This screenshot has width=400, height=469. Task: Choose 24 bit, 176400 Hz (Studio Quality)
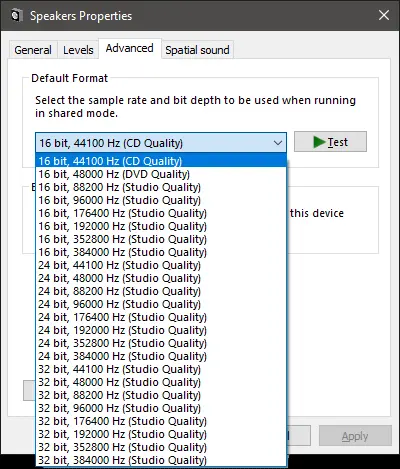click(161, 317)
